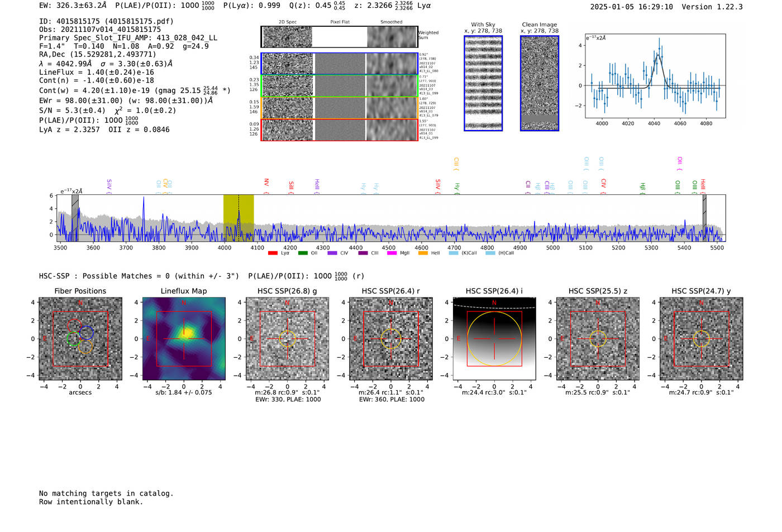Click the m:24.4 rc:3.0" caption under i image
Viewport: 782px width, 532px height.
494,392
